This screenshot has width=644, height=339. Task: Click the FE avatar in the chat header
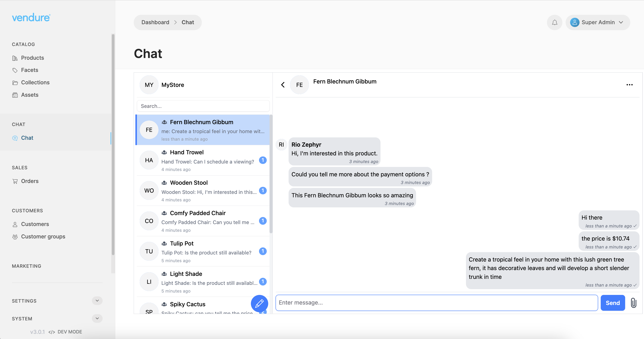coord(299,85)
